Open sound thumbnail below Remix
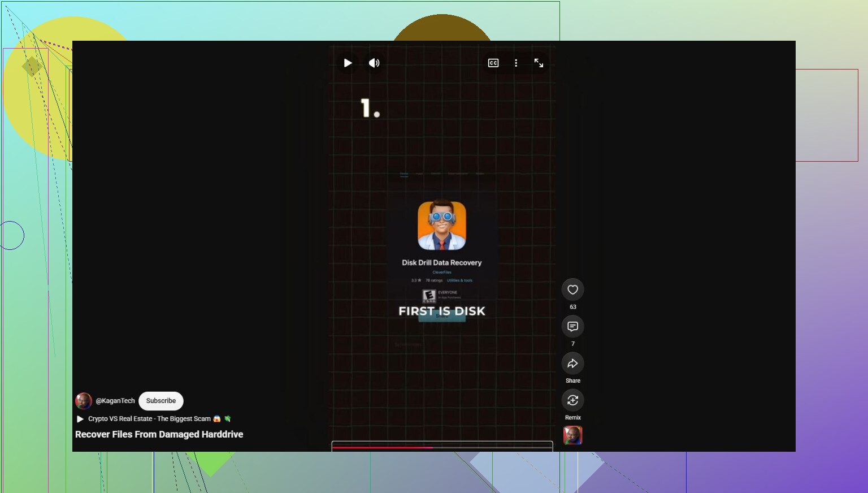 click(572, 435)
